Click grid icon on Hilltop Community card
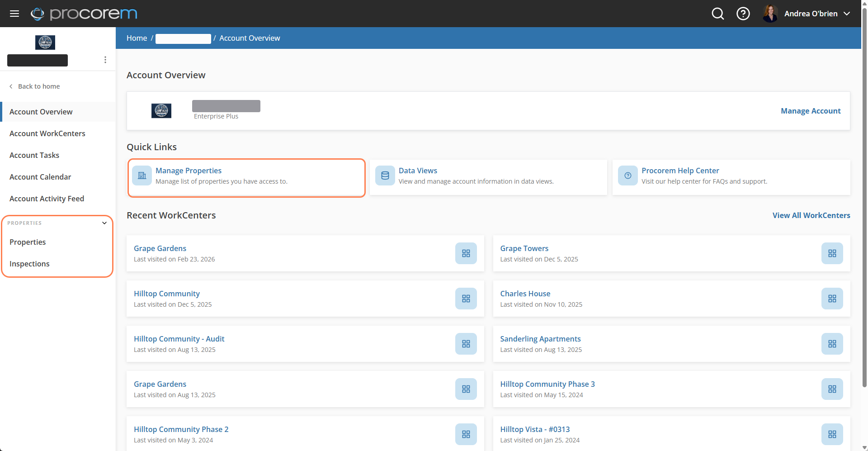The height and width of the screenshot is (451, 868). [x=466, y=299]
